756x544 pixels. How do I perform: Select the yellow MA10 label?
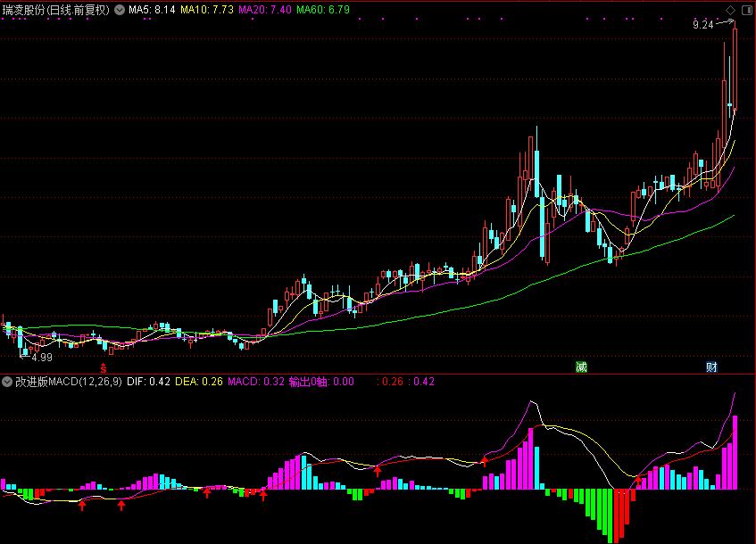coord(207,11)
